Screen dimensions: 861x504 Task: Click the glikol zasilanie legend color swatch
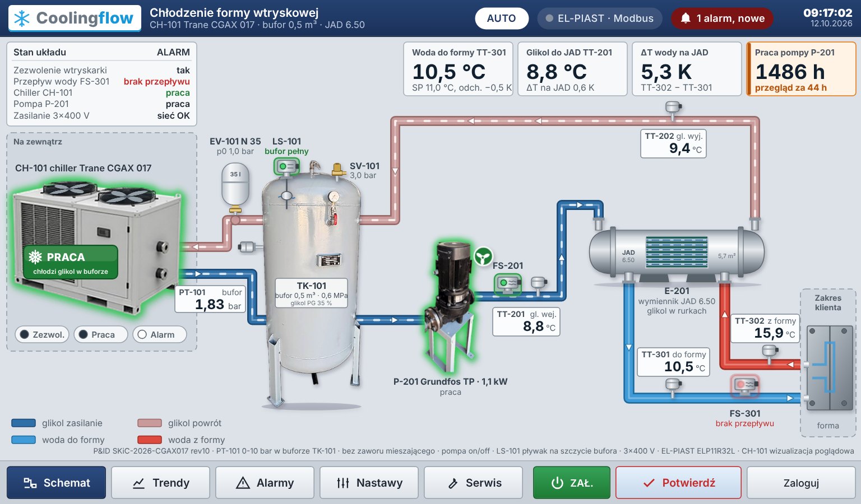point(24,423)
